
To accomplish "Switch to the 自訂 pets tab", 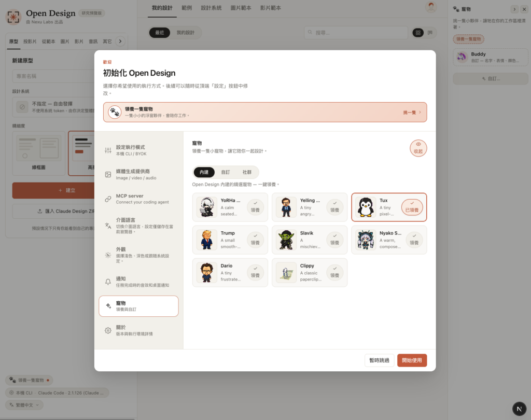I will 226,172.
